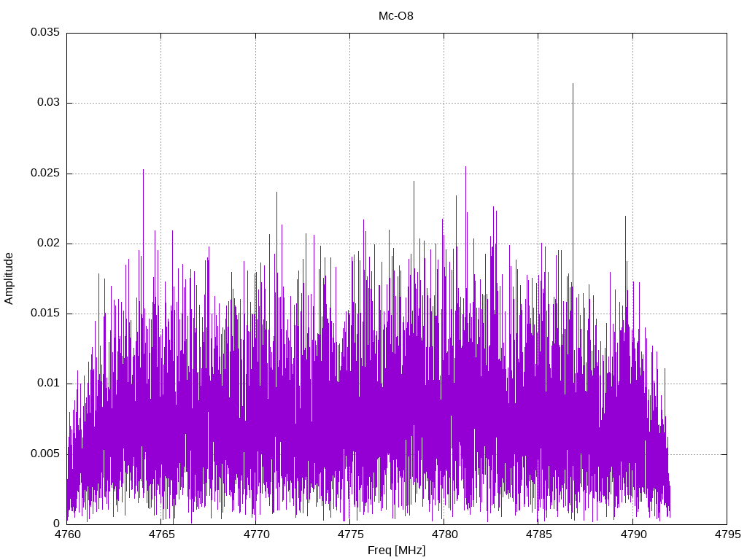Click the 0.005 amplitude tick label

pos(45,454)
